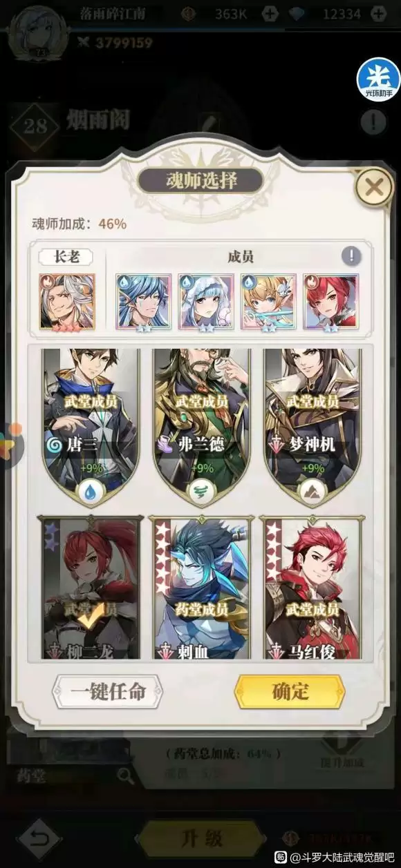Confirm selection with the 确定 button
The width and height of the screenshot is (401, 868).
pos(290,692)
